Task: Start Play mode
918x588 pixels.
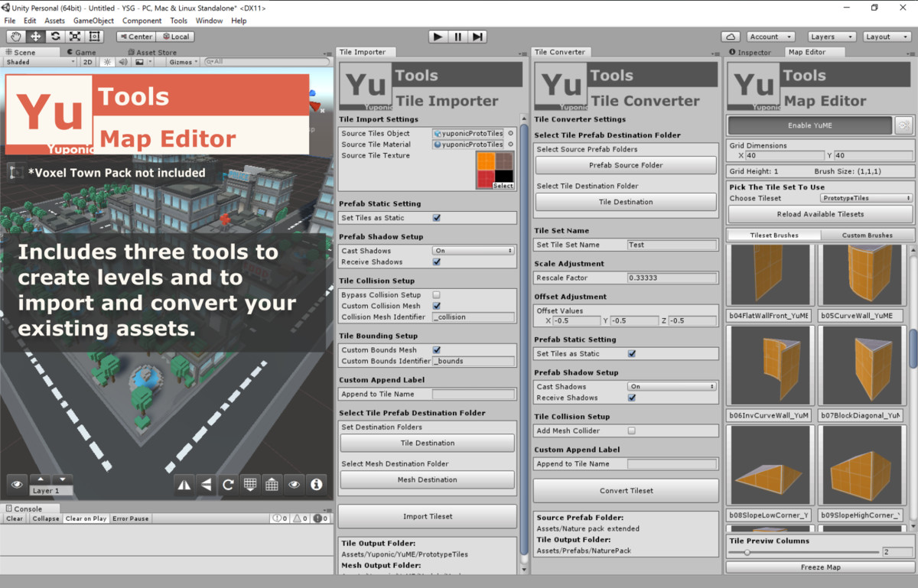Action: [x=438, y=36]
